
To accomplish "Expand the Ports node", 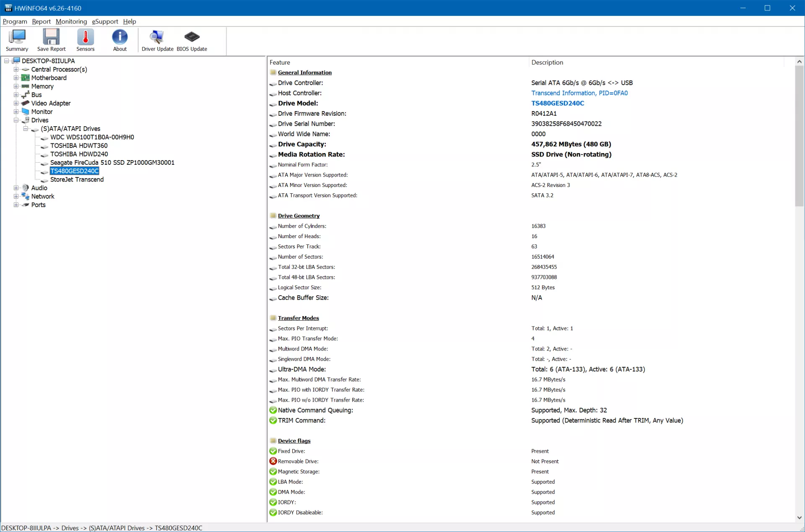I will 16,205.
